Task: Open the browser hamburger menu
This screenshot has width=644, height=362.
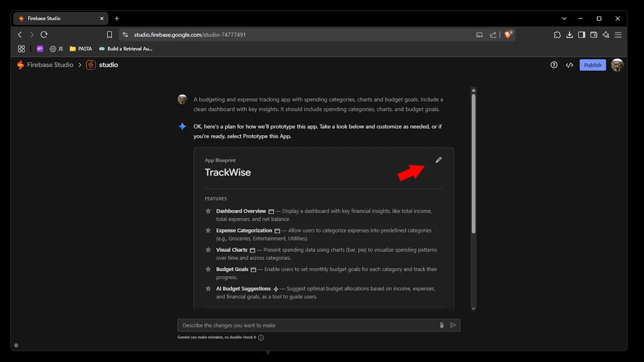Action: [618, 34]
